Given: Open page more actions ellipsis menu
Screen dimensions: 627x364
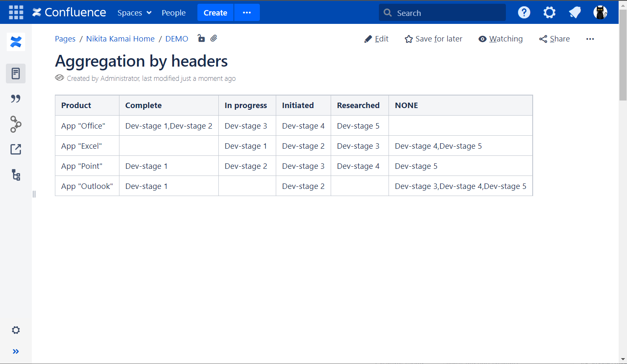Looking at the screenshot, I should 590,39.
